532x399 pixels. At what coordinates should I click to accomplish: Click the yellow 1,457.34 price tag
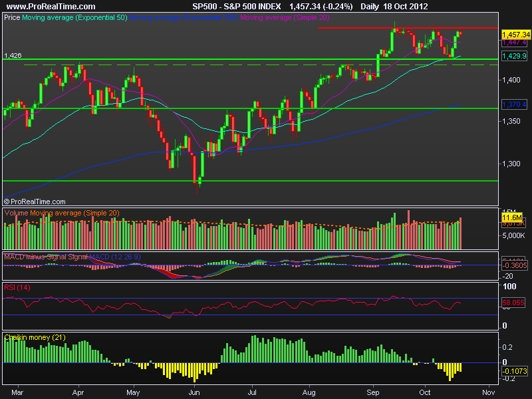[x=516, y=35]
